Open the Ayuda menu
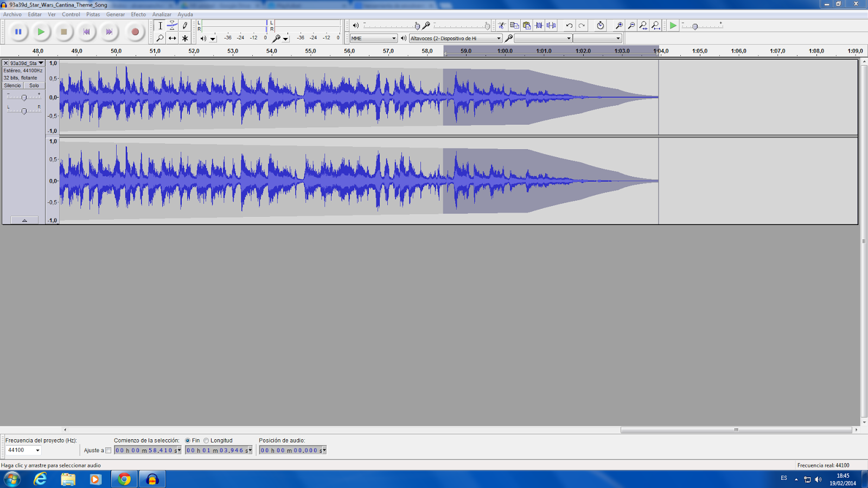Image resolution: width=868 pixels, height=488 pixels. coord(186,15)
